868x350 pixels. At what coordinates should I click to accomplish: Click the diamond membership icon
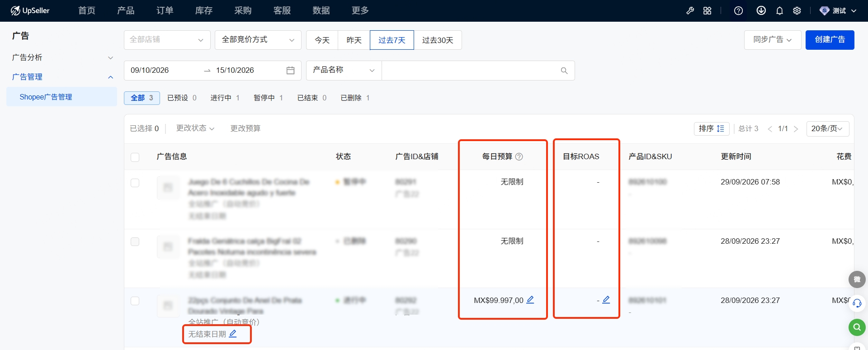pos(825,10)
